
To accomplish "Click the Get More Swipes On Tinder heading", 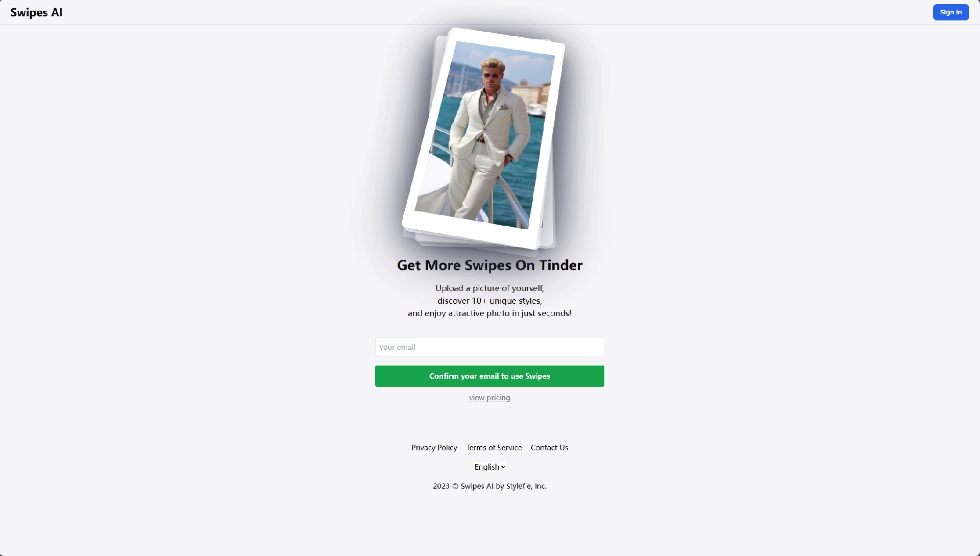I will (x=489, y=265).
